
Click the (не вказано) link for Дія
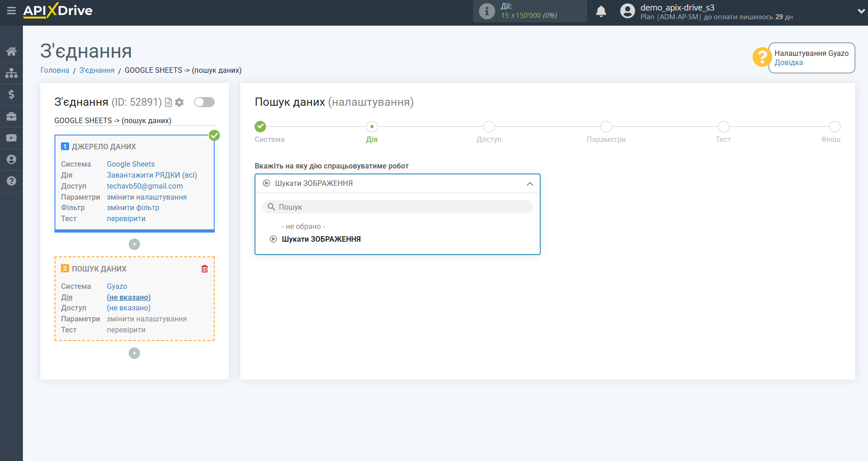coord(129,297)
